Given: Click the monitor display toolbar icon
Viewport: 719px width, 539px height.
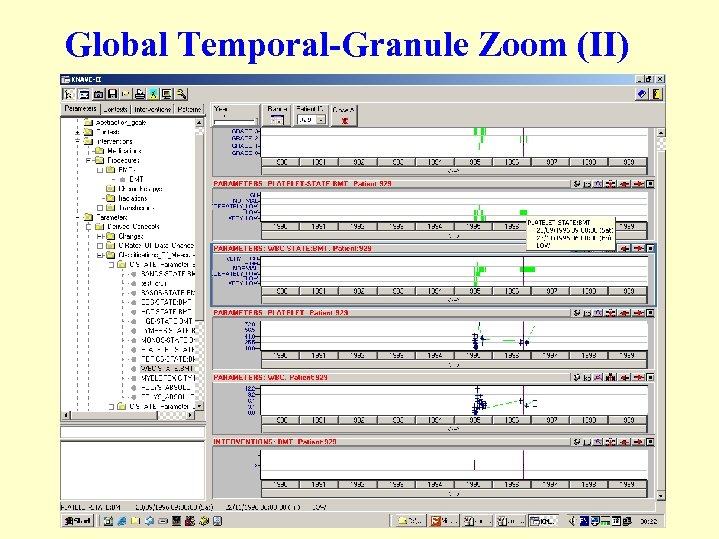Looking at the screenshot, I should click(167, 94).
